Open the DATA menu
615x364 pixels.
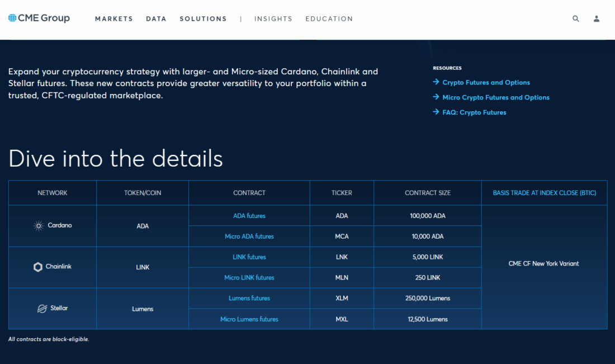click(x=156, y=19)
